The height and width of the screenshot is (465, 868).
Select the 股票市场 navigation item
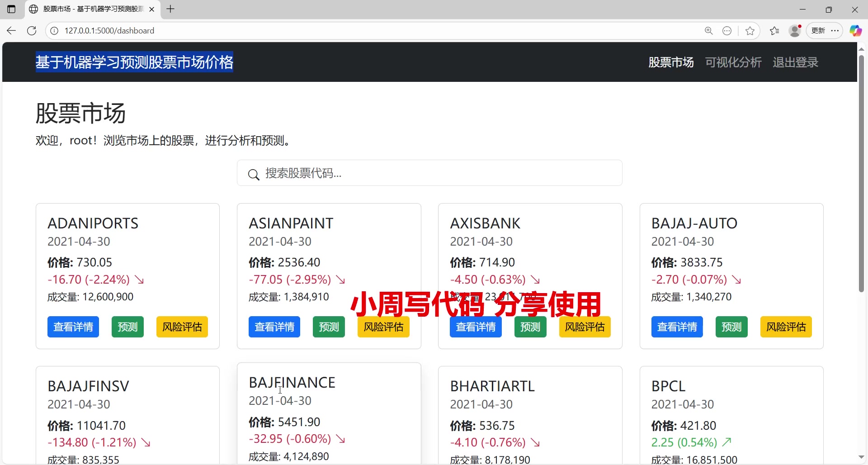671,62
